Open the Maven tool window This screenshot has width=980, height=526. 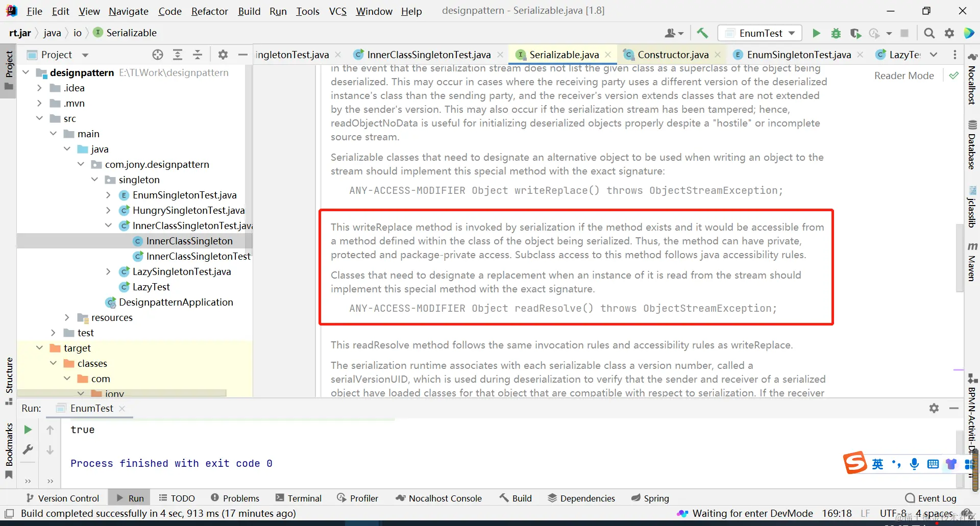(972, 262)
